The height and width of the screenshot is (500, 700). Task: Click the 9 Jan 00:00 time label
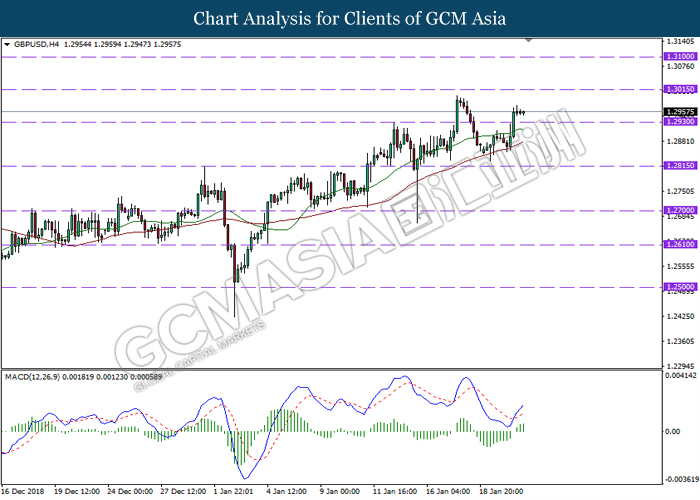click(x=340, y=492)
